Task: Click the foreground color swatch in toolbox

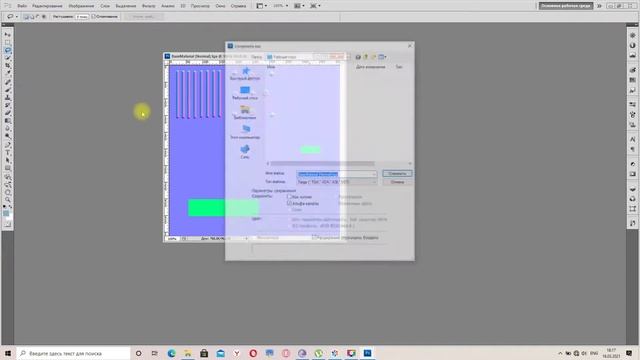Action: point(6,213)
